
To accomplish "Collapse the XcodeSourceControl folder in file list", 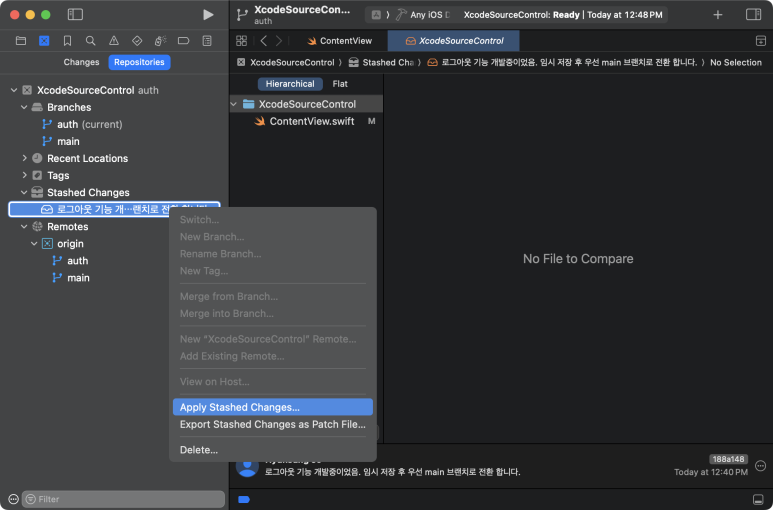I will (x=234, y=104).
